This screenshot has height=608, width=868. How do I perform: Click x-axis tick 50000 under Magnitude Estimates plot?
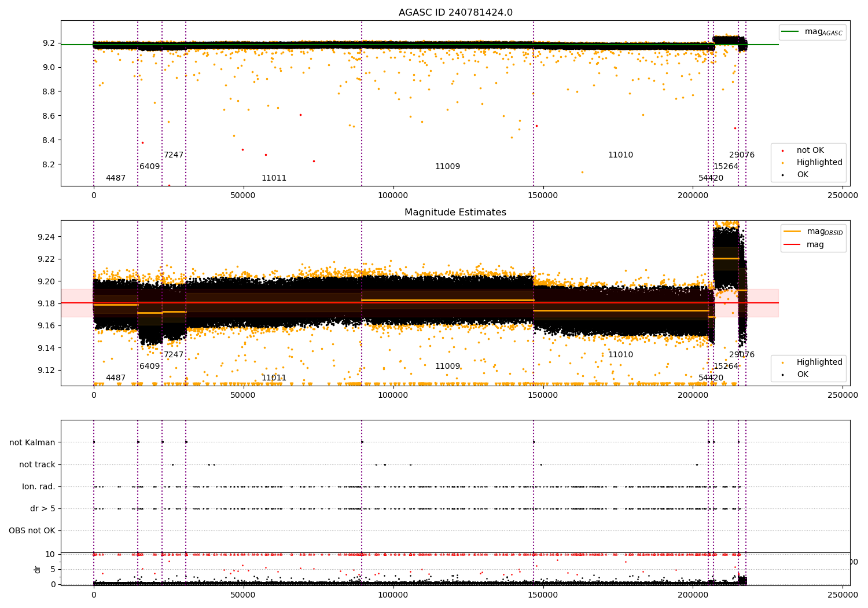(x=243, y=395)
